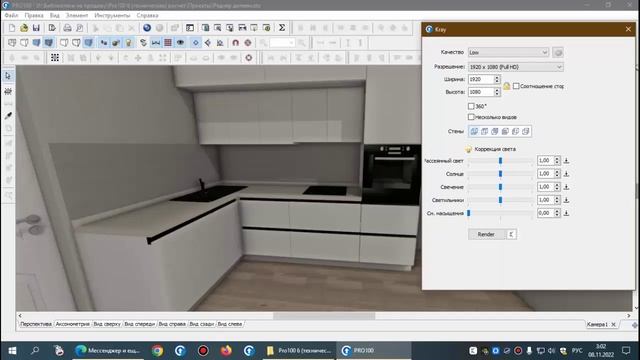Click the New project icon
Viewport: 640px width, 360px height.
click(x=12, y=28)
